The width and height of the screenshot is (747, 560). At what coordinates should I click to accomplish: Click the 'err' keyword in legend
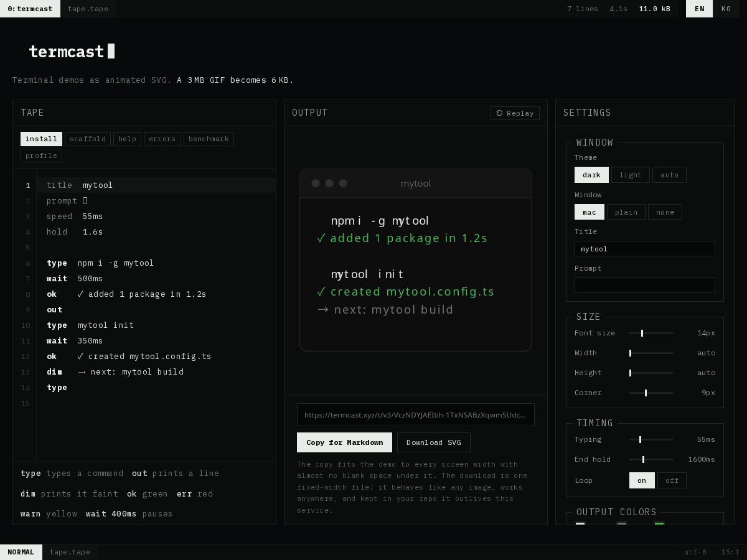tap(185, 493)
